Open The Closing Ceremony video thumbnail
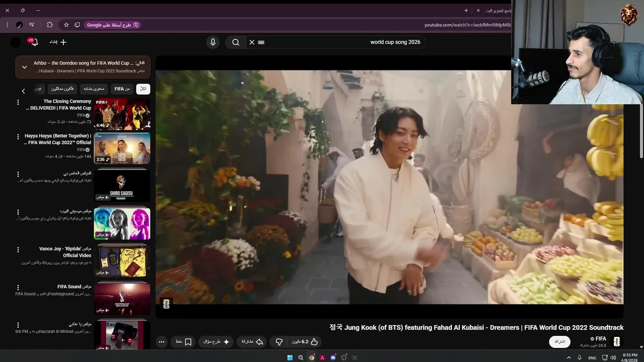This screenshot has height=362, width=644. tap(122, 114)
